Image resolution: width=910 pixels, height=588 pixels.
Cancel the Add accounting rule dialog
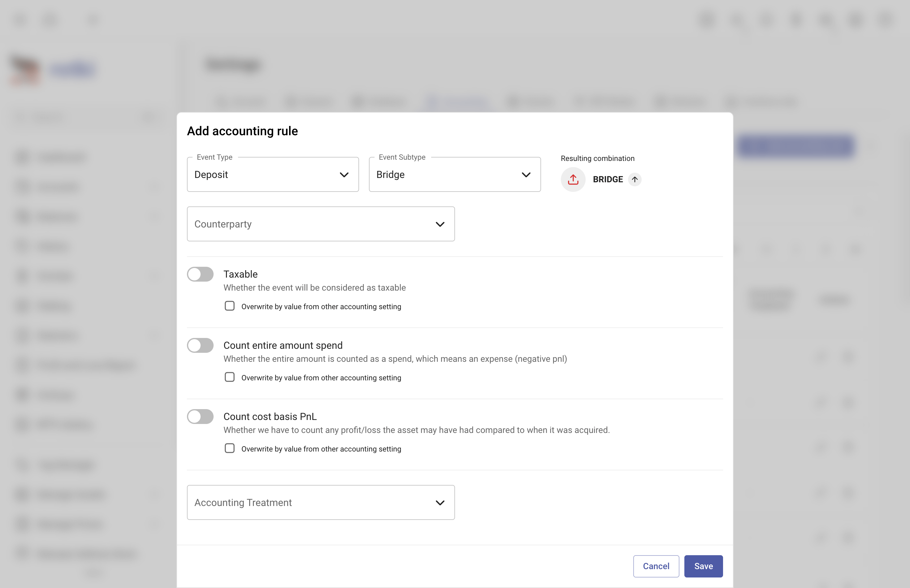click(656, 566)
